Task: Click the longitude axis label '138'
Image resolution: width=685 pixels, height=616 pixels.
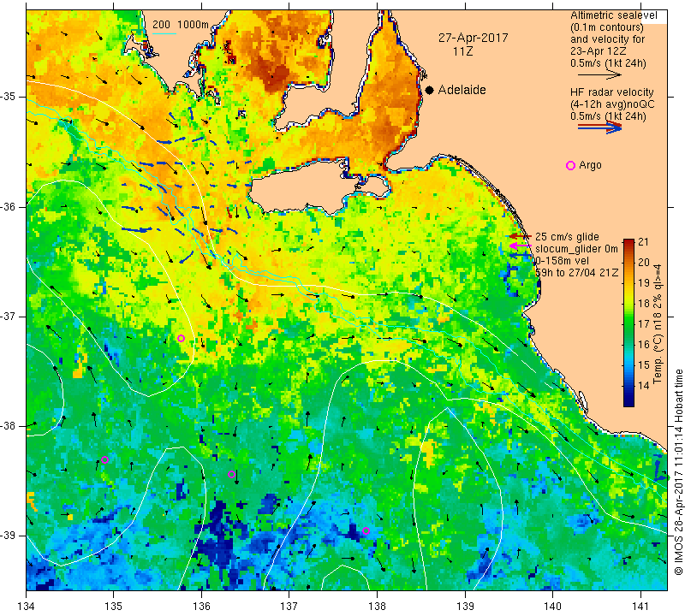Action: click(377, 607)
